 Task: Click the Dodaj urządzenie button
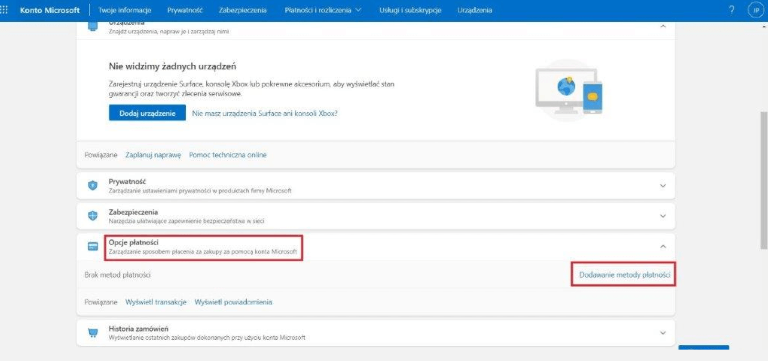147,113
